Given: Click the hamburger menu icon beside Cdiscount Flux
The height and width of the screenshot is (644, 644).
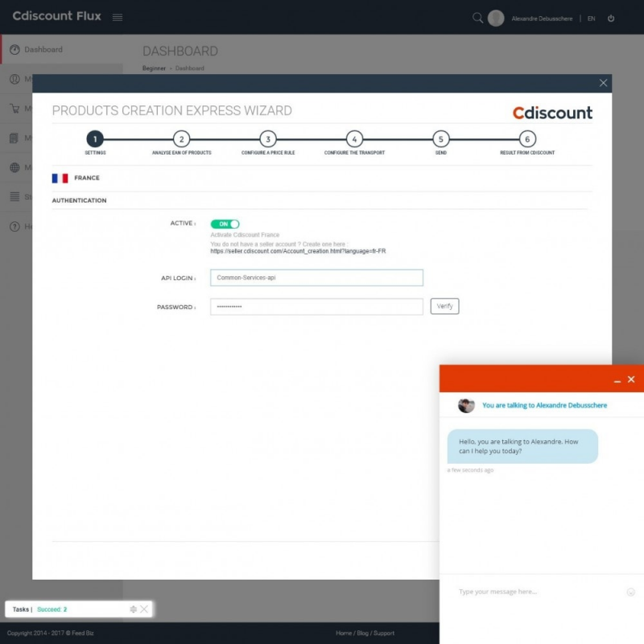Looking at the screenshot, I should pos(118,17).
